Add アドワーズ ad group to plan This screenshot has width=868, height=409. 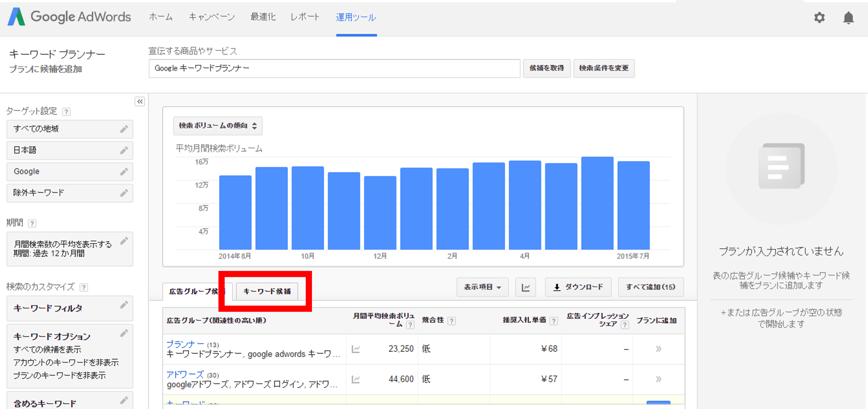point(658,379)
